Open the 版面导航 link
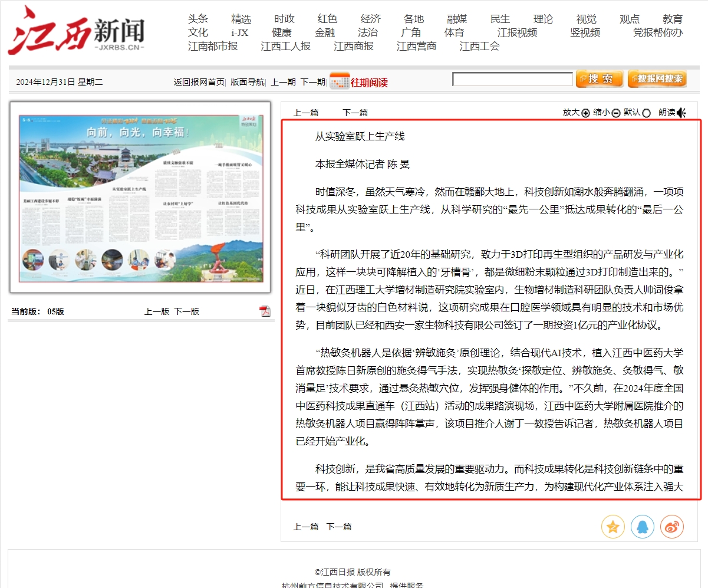The width and height of the screenshot is (708, 588). coord(247,82)
